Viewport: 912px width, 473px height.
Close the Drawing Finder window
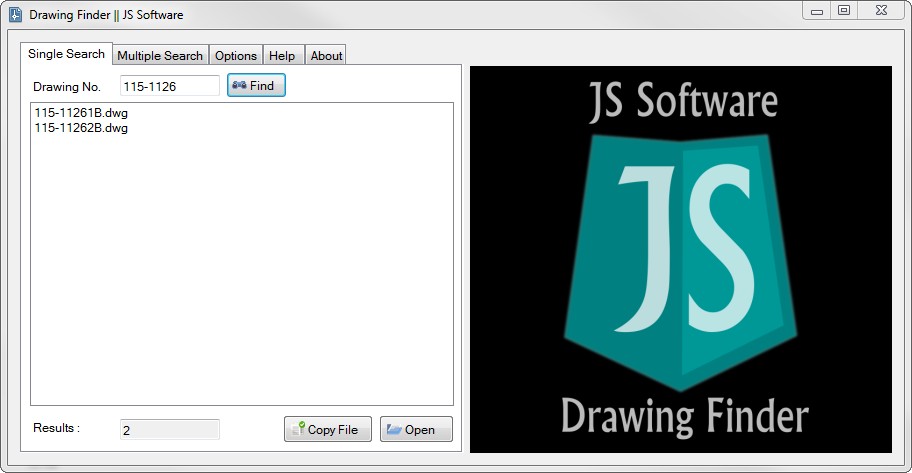[882, 10]
